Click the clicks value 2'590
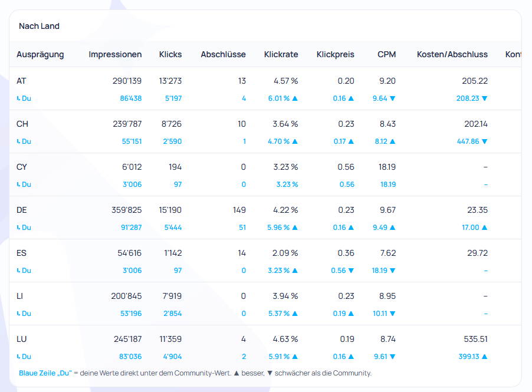532x392 pixels. [x=172, y=141]
